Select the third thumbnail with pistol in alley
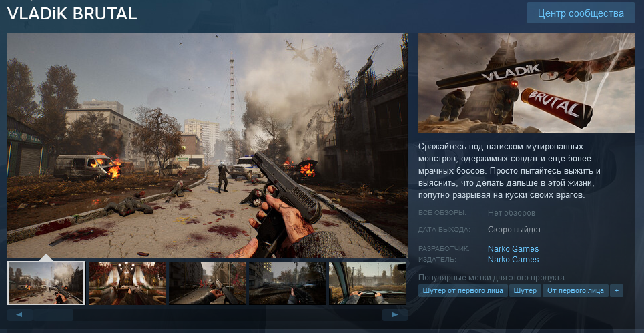The height and width of the screenshot is (333, 644). point(208,283)
